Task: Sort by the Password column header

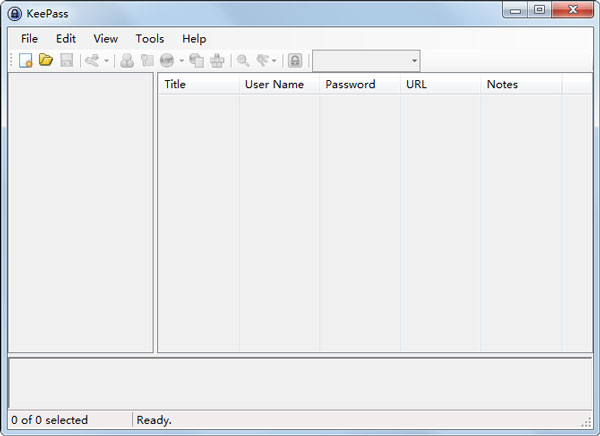Action: 360,84
